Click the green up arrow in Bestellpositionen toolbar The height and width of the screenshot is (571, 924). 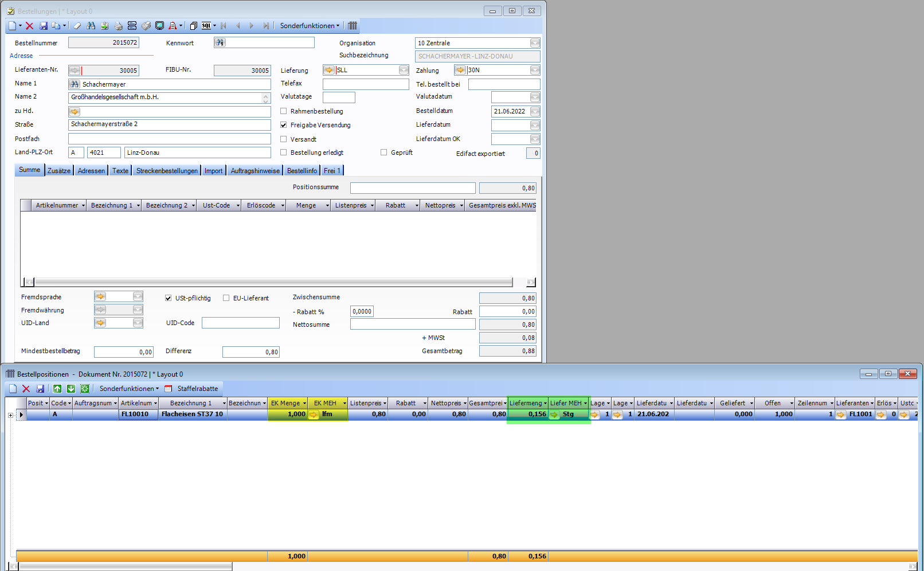point(57,389)
